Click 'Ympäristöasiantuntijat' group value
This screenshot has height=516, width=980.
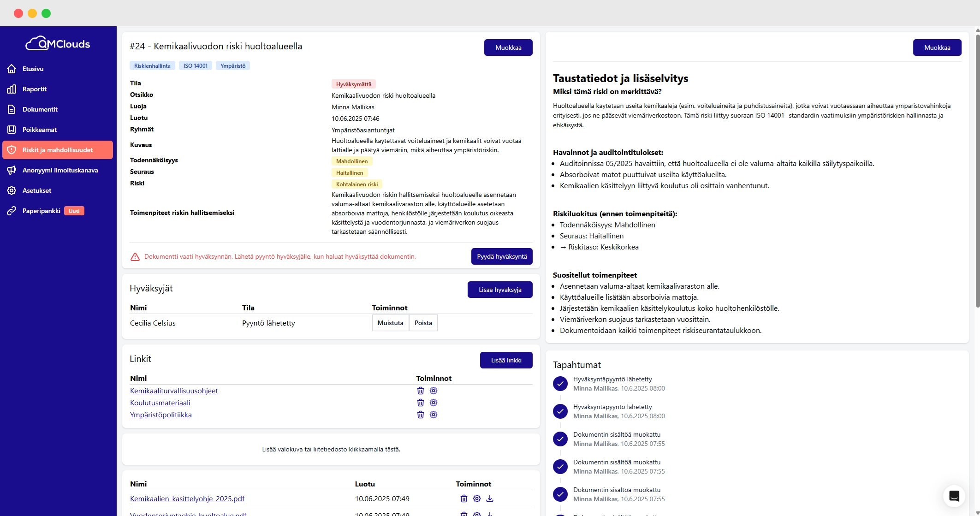pos(363,130)
